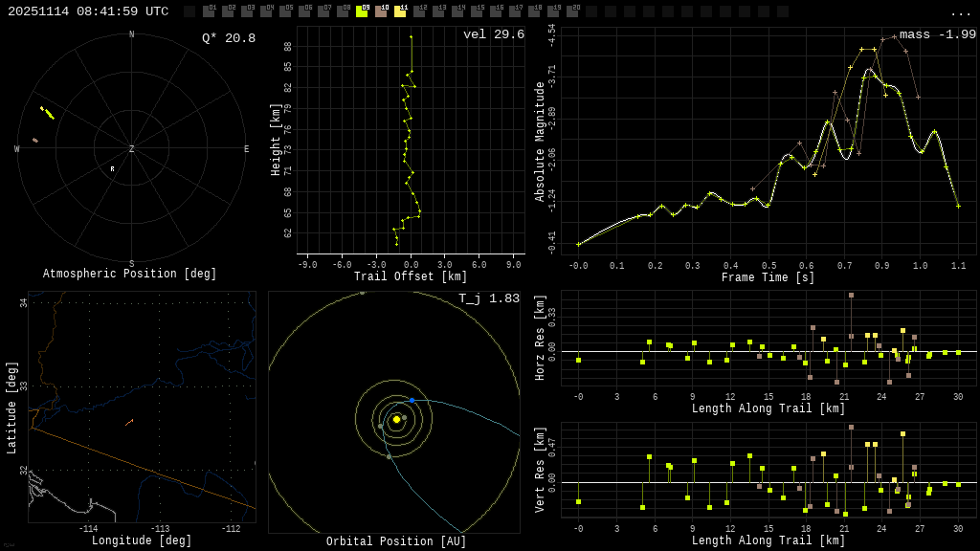
Task: Select the station 20 square in header
Action: tap(572, 11)
